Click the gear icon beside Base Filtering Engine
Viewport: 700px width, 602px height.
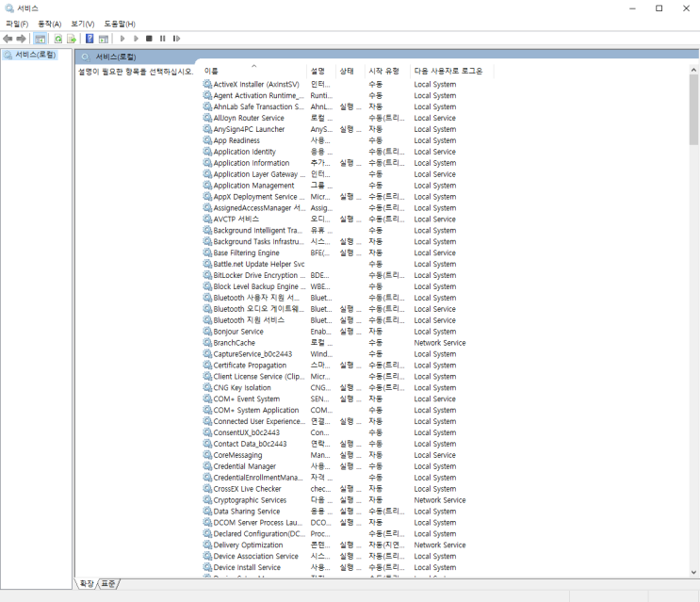pyautogui.click(x=207, y=252)
